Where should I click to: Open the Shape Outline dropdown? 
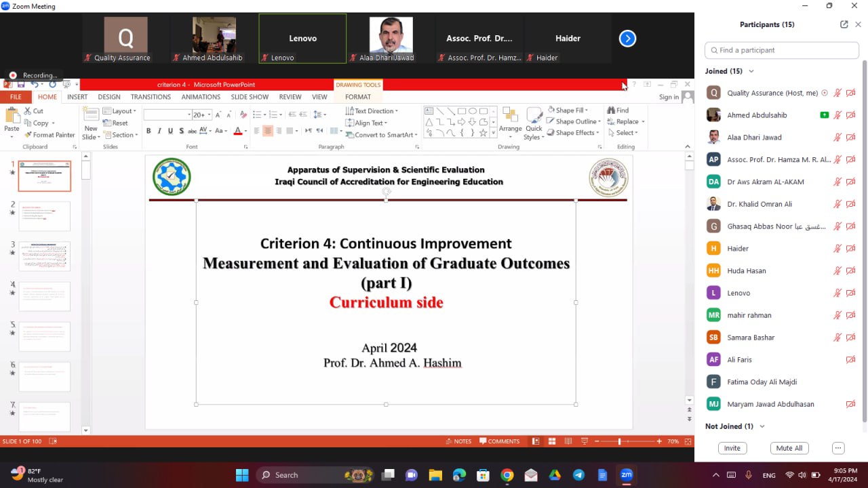point(572,121)
